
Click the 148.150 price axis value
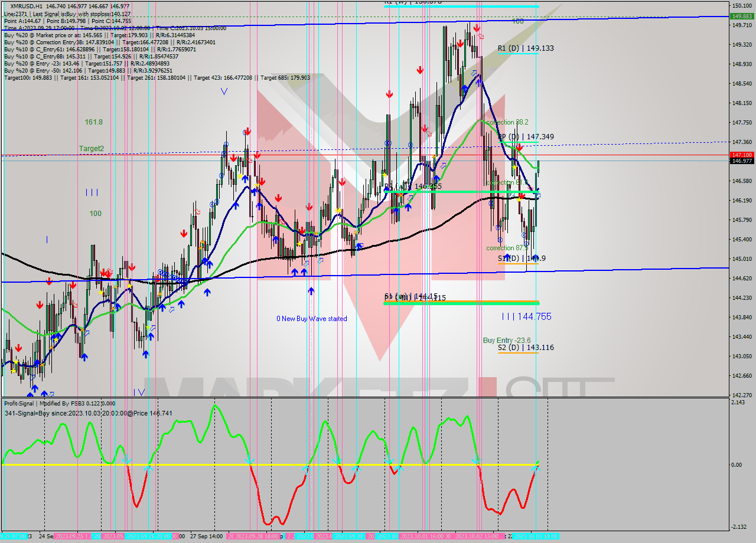coord(741,103)
